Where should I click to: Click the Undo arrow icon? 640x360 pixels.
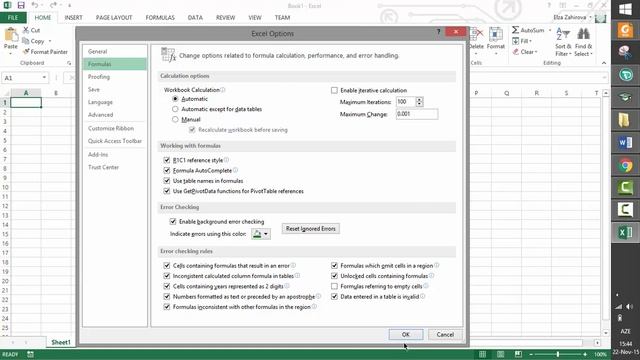point(35,5)
